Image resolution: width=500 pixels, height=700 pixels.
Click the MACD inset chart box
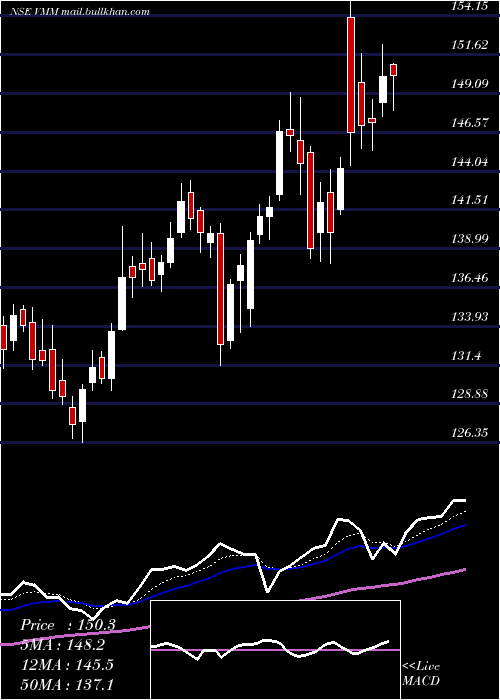[275, 650]
